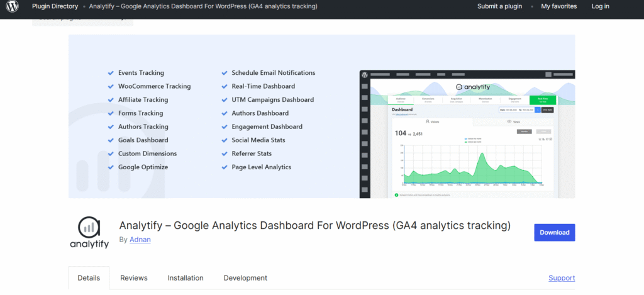The height and width of the screenshot is (295, 644).
Task: Click checkmark icon beside Real-Time Dashboard
Action: pos(225,87)
